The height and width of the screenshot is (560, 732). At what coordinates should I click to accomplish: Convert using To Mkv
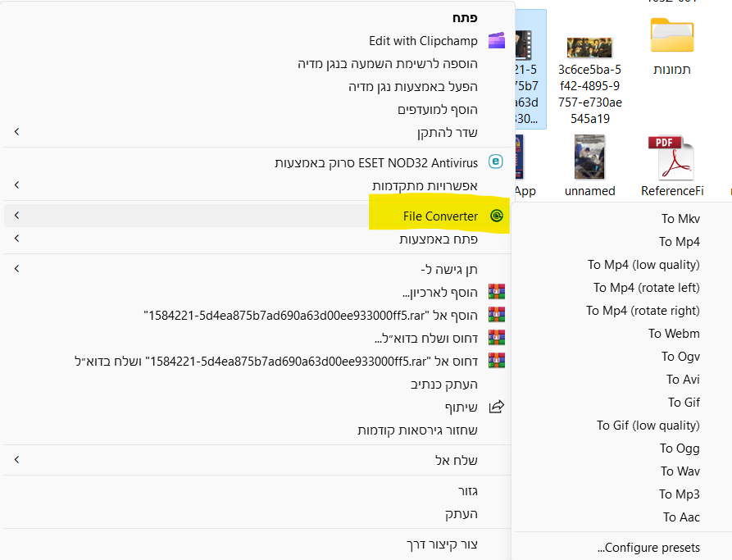[x=680, y=219]
